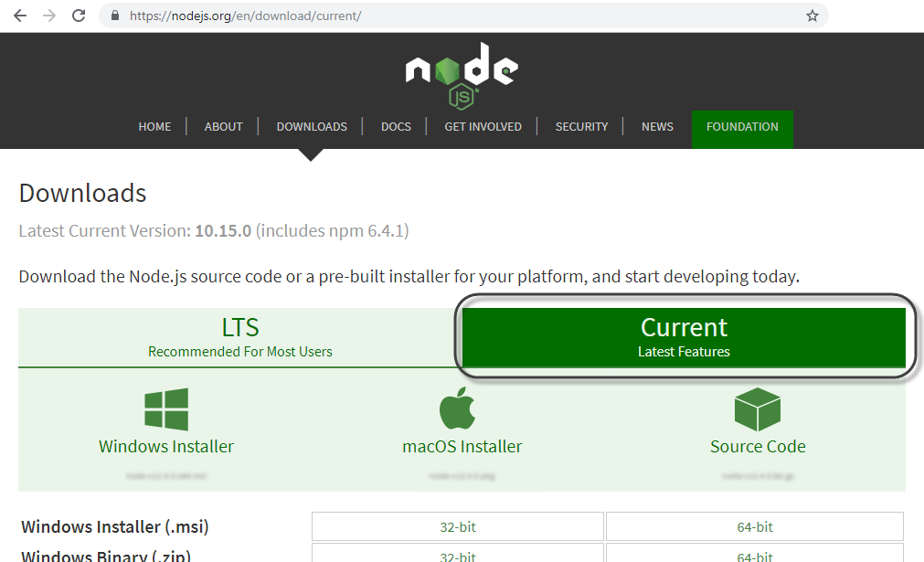Click the macOS Installer link text
The height and width of the screenshot is (562, 924).
(x=462, y=447)
